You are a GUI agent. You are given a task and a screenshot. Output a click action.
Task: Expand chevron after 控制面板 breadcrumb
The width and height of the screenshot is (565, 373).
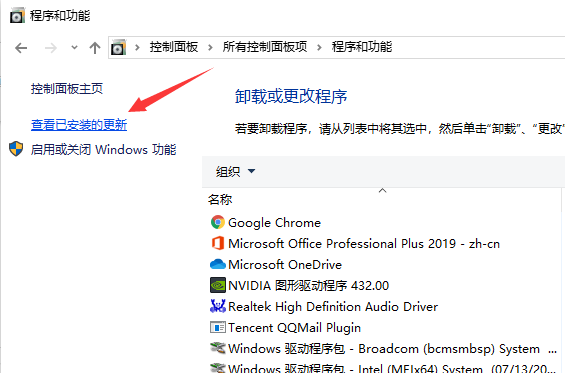tap(210, 47)
